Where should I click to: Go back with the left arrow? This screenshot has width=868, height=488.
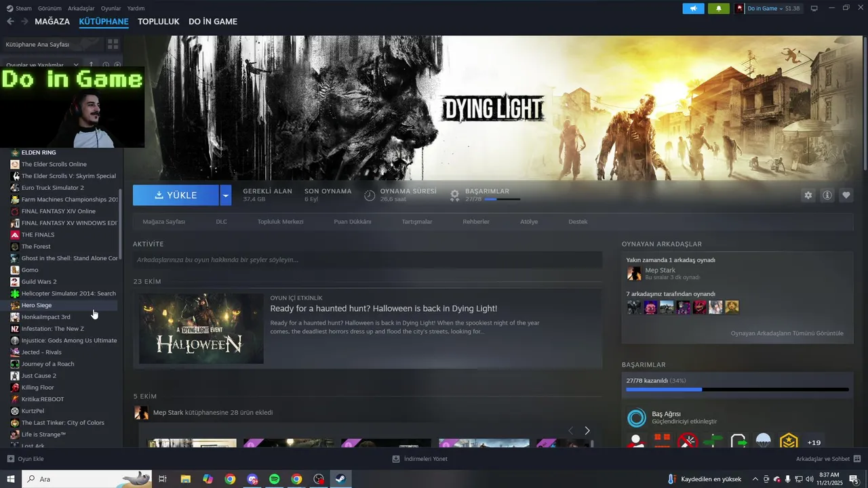10,22
